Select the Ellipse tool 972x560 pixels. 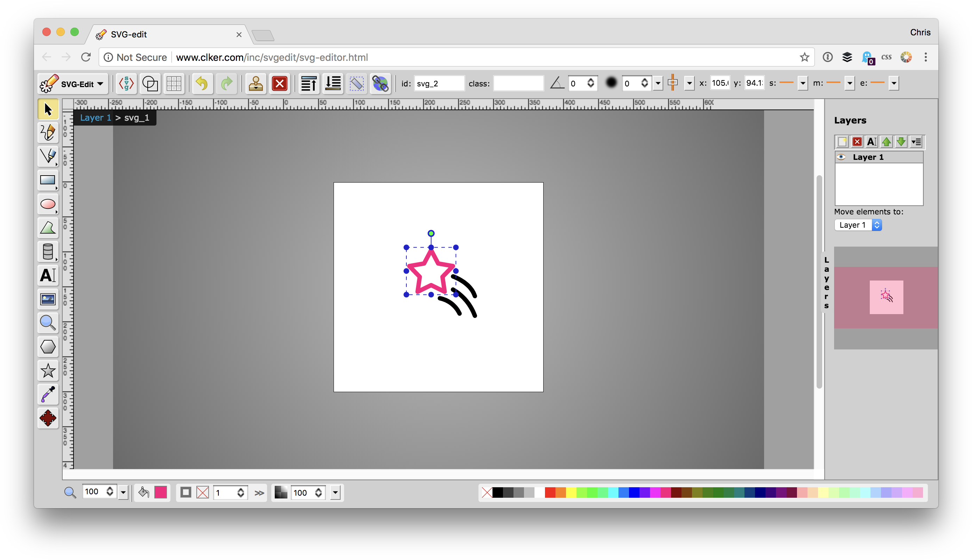tap(48, 204)
